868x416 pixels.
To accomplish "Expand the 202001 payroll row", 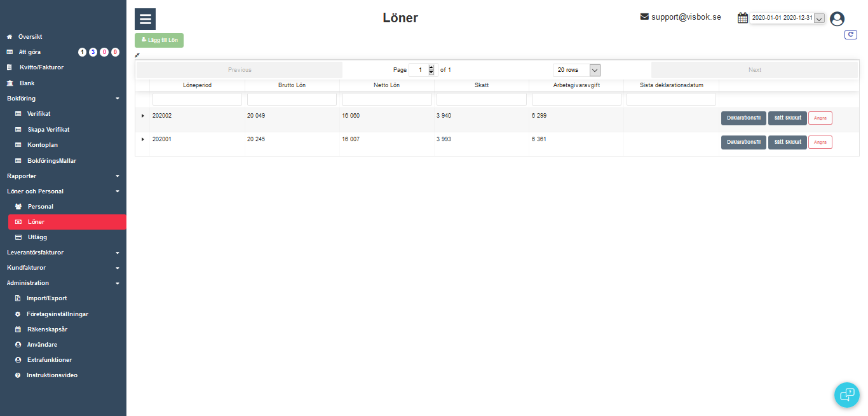I will [x=142, y=139].
